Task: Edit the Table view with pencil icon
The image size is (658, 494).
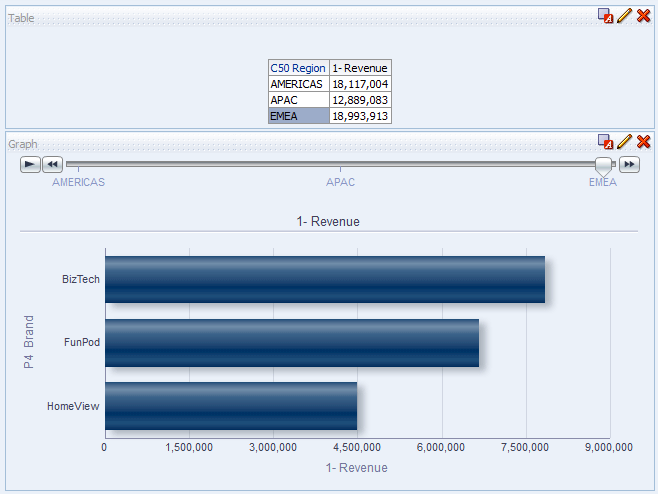Action: [624, 17]
